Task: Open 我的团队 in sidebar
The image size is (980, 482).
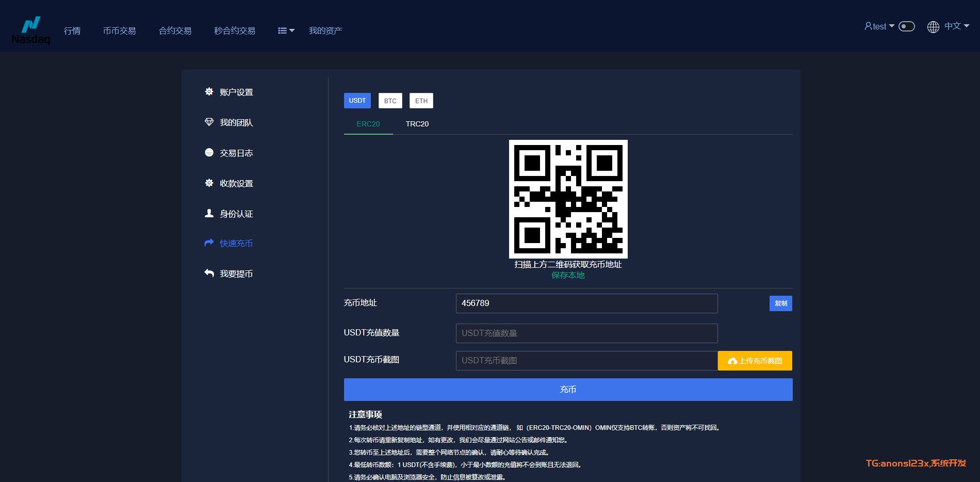Action: [x=236, y=122]
